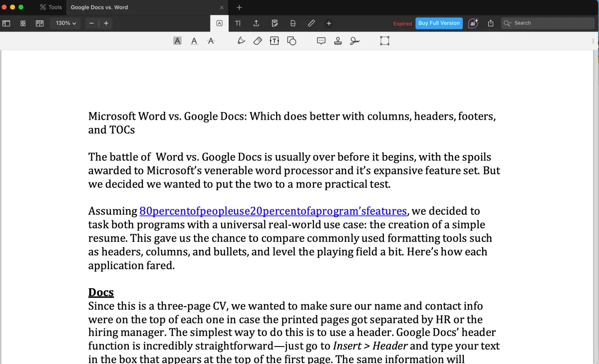Screen dimensions: 599x364
Task: Click the Buy Full Version button
Action: pos(439,23)
